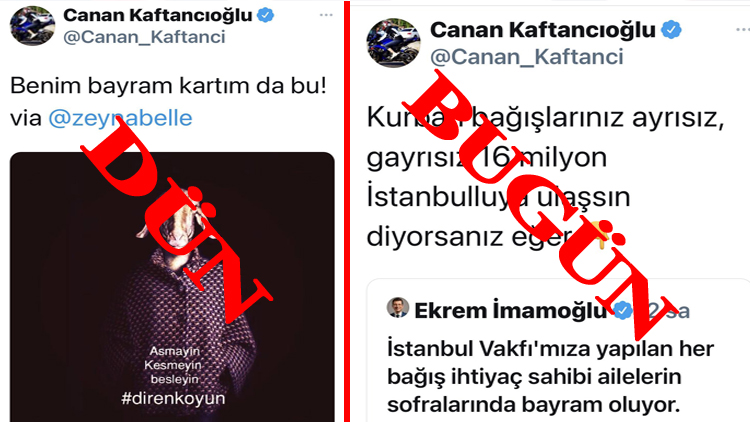
Task: Open the dark goat bayram card image
Action: point(172,287)
